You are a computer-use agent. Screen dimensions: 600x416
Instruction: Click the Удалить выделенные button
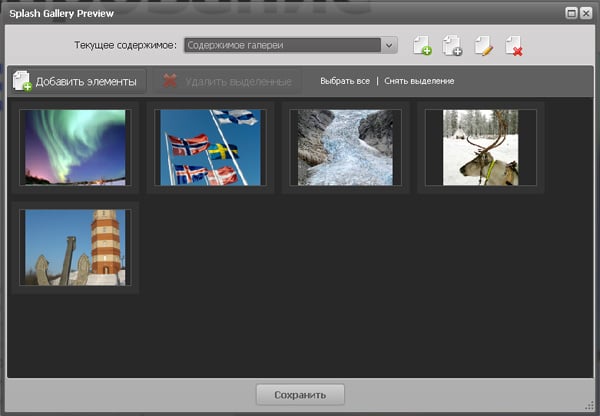click(226, 80)
